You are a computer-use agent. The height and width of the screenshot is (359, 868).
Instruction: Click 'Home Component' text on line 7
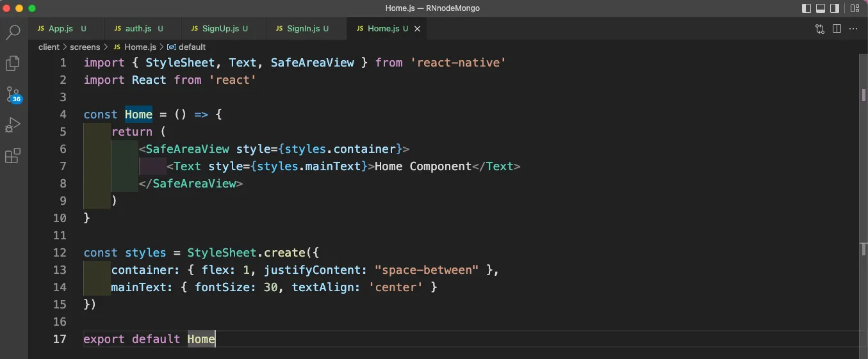(423, 166)
